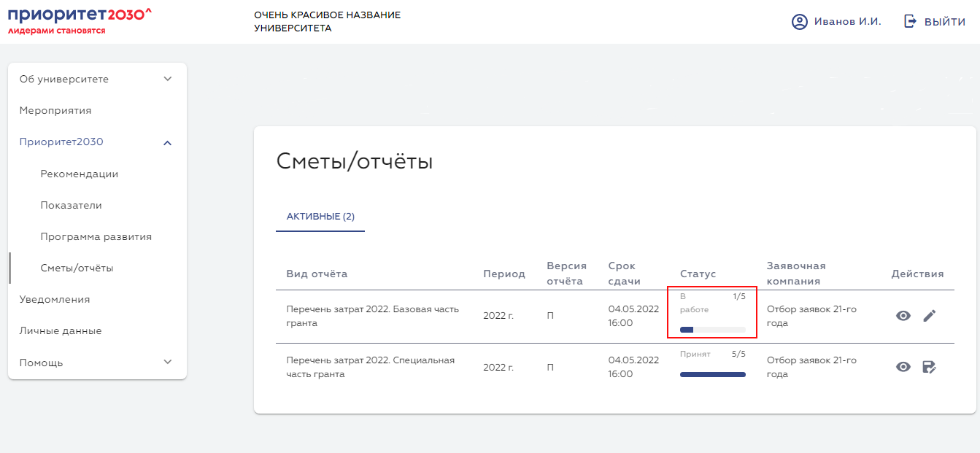Image resolution: width=980 pixels, height=453 pixels.
Task: Open the Мероприятия menu item
Action: (56, 110)
